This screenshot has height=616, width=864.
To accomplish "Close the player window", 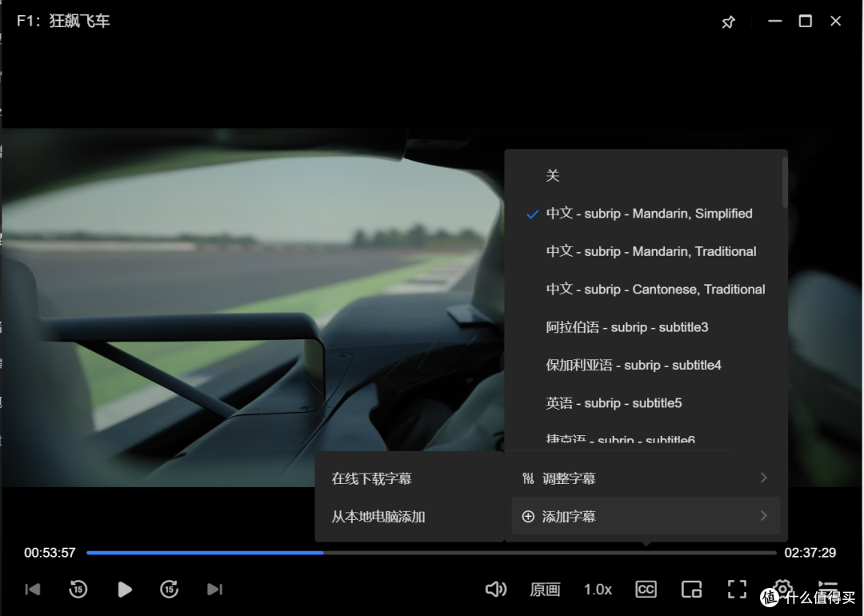I will tap(835, 21).
